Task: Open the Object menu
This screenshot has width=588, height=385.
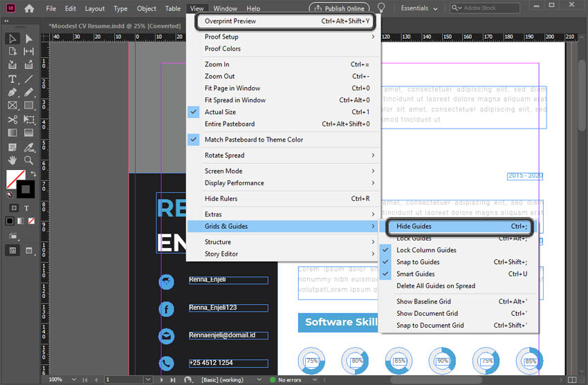Action: (x=146, y=8)
